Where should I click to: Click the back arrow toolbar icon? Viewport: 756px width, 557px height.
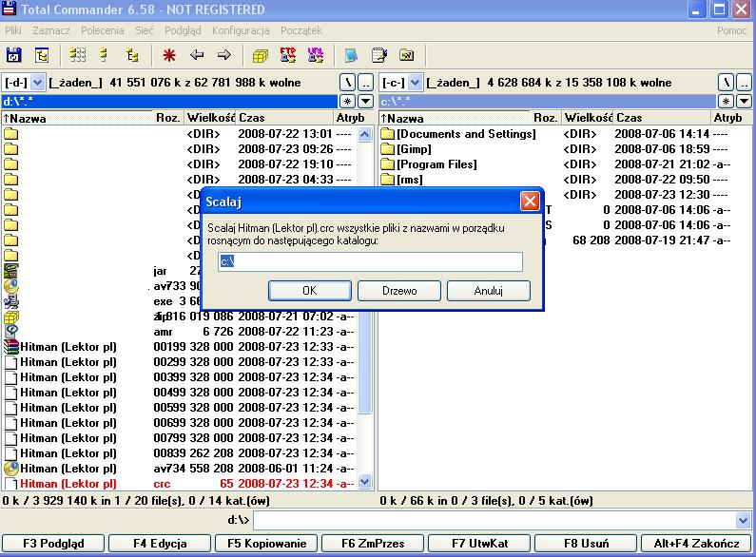[197, 55]
